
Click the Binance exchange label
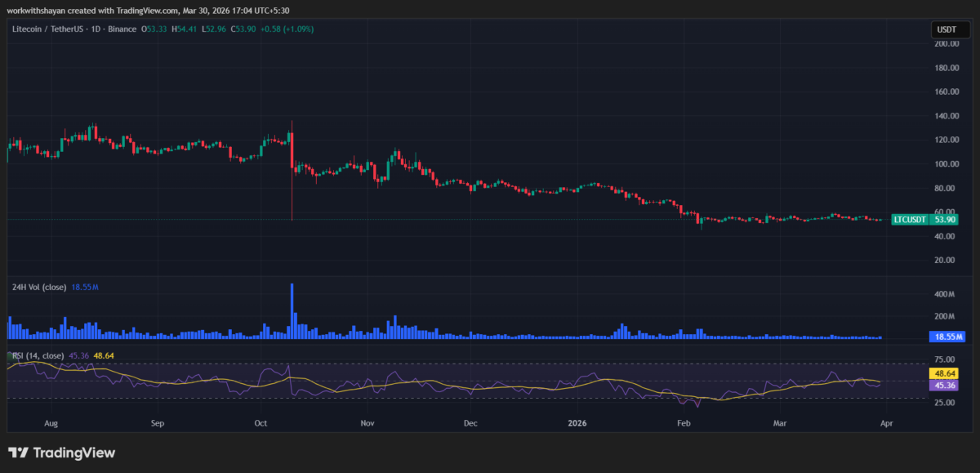pos(122,28)
